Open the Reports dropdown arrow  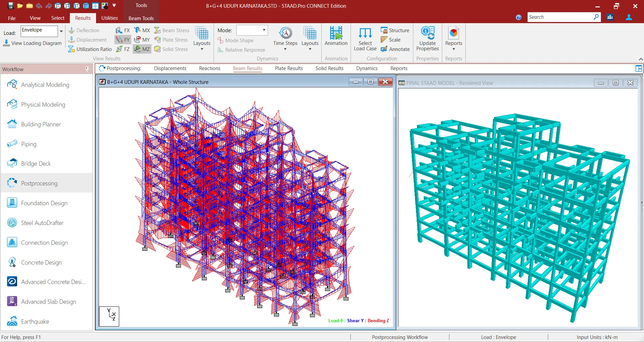pyautogui.click(x=453, y=49)
